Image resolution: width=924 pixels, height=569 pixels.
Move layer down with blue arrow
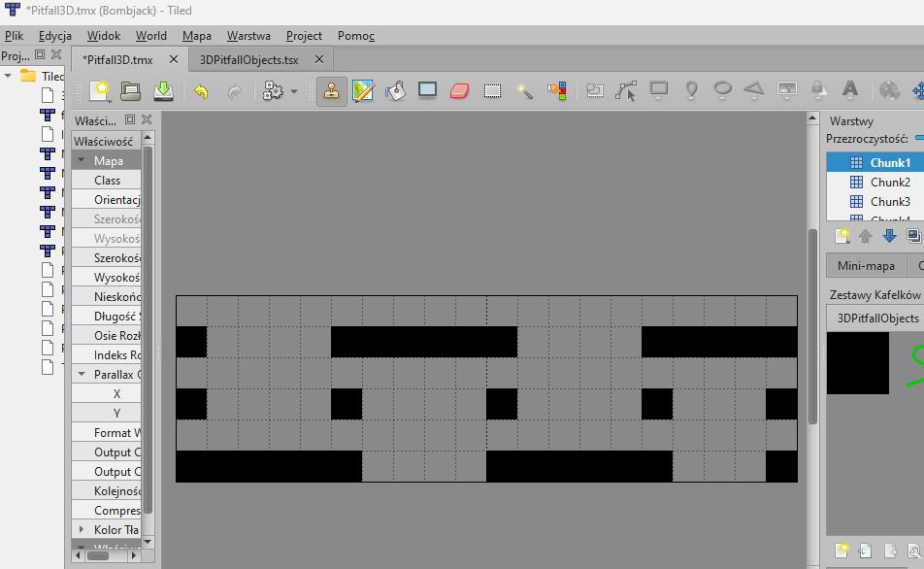click(889, 236)
